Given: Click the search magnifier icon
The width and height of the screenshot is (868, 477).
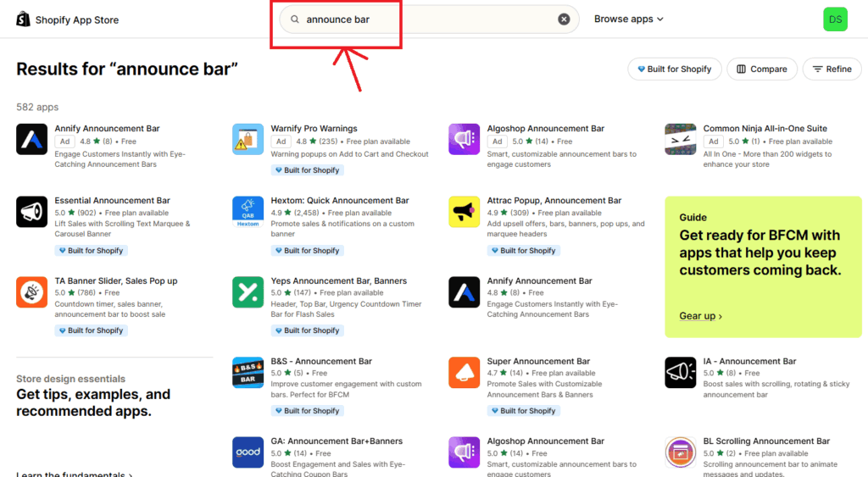Looking at the screenshot, I should click(x=295, y=19).
